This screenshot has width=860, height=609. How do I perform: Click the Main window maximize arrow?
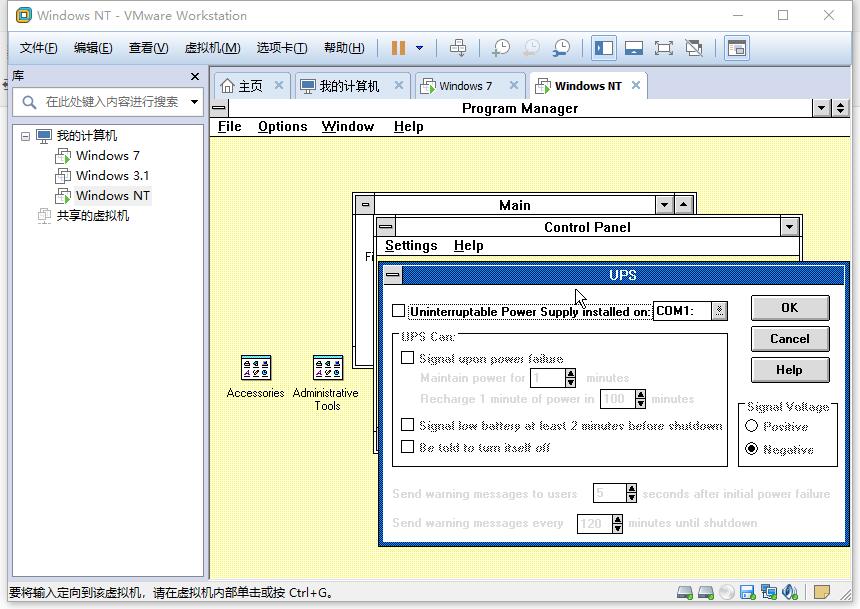coord(683,205)
